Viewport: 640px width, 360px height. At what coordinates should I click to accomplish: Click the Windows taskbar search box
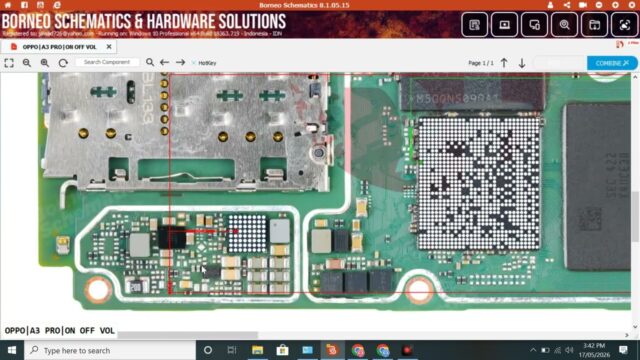pos(110,350)
